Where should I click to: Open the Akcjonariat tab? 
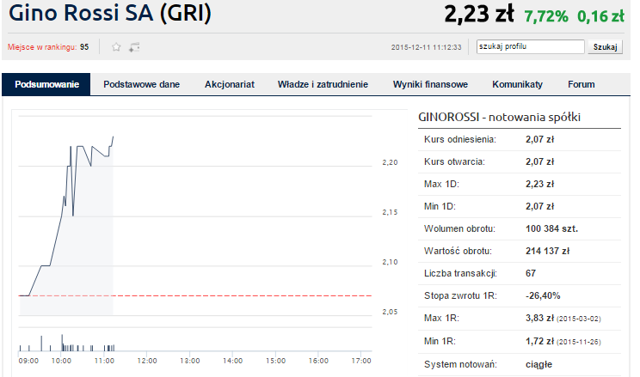click(229, 84)
